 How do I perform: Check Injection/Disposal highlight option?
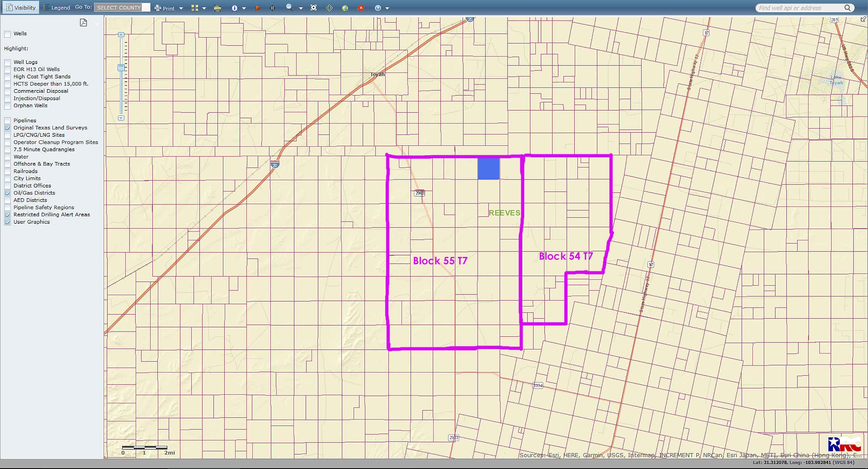pyautogui.click(x=7, y=98)
